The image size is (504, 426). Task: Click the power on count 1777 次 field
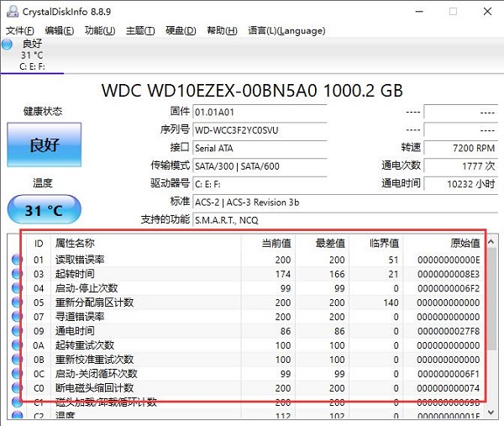pos(461,166)
